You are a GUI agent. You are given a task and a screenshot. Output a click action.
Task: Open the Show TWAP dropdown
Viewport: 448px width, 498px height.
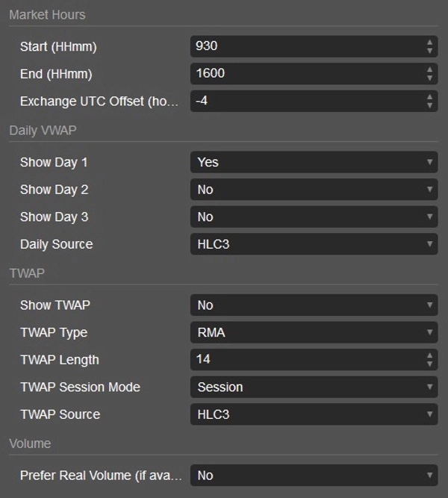(x=314, y=305)
